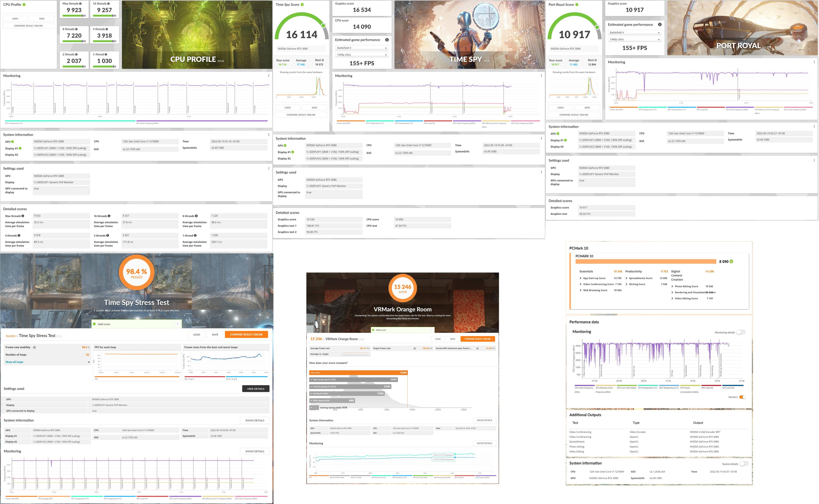Viewport: 819px width, 504px height.
Task: Open kebab menu in Port Royal Settings used
Action: pos(814,160)
